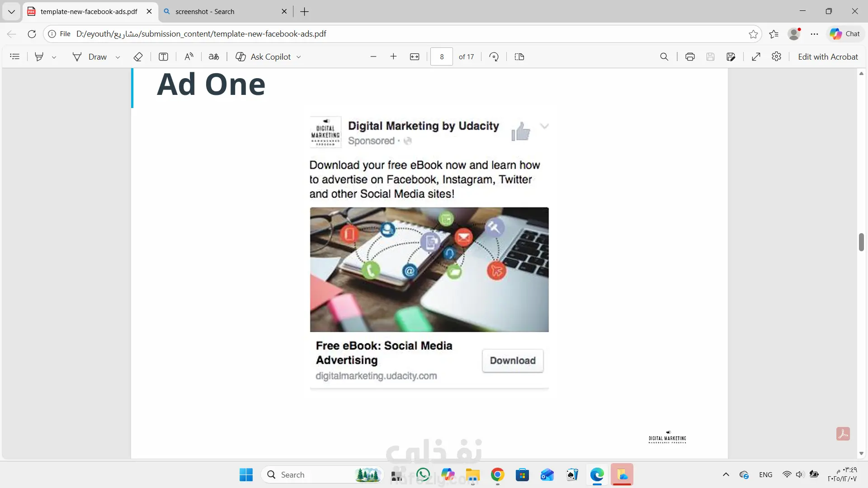Click Edit with Acrobat button
868x488 pixels.
pos(827,56)
